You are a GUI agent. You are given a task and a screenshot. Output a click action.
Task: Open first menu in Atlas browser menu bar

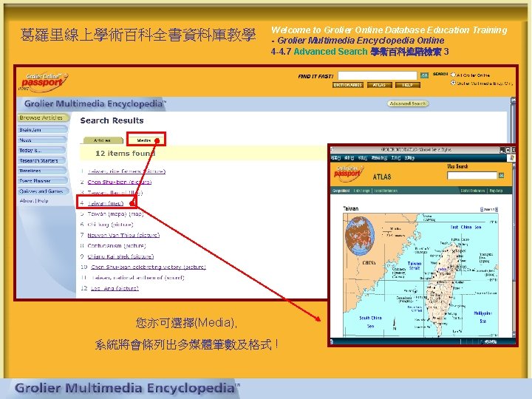[x=336, y=158]
